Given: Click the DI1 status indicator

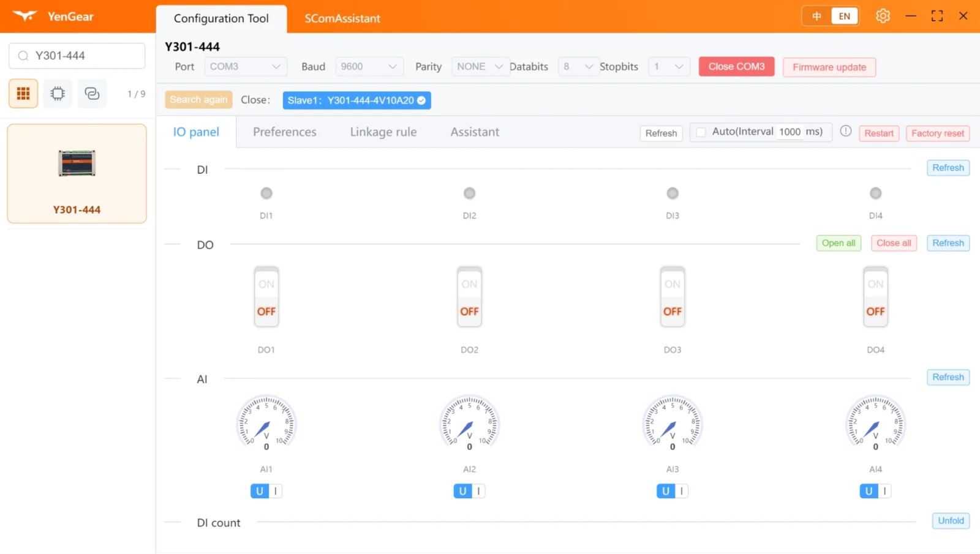Looking at the screenshot, I should click(x=266, y=193).
